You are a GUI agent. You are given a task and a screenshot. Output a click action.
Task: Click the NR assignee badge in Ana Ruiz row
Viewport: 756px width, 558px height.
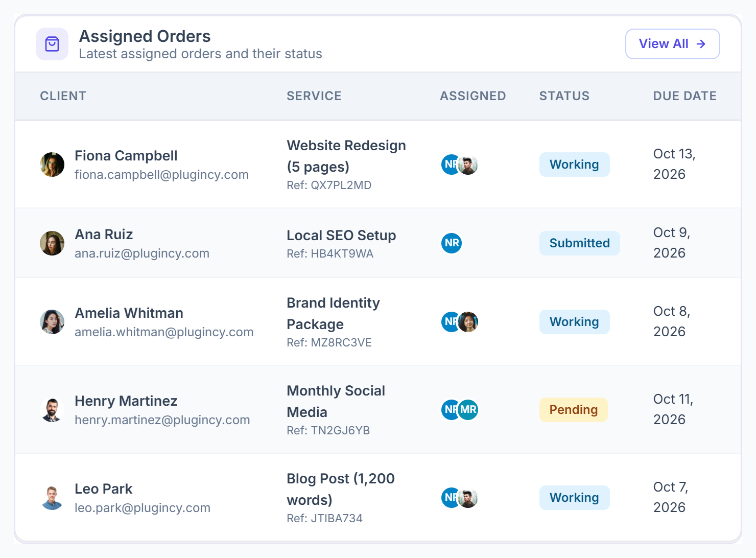click(452, 243)
